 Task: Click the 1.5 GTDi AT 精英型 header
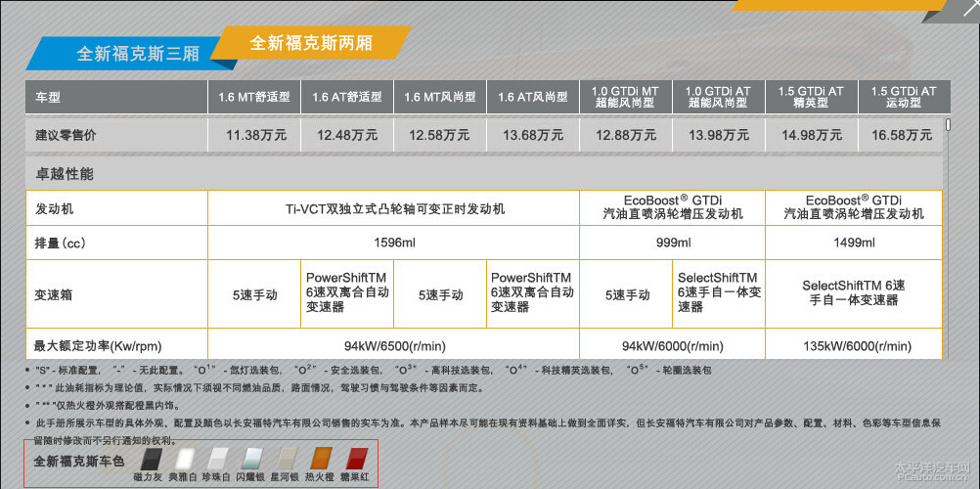pyautogui.click(x=811, y=97)
